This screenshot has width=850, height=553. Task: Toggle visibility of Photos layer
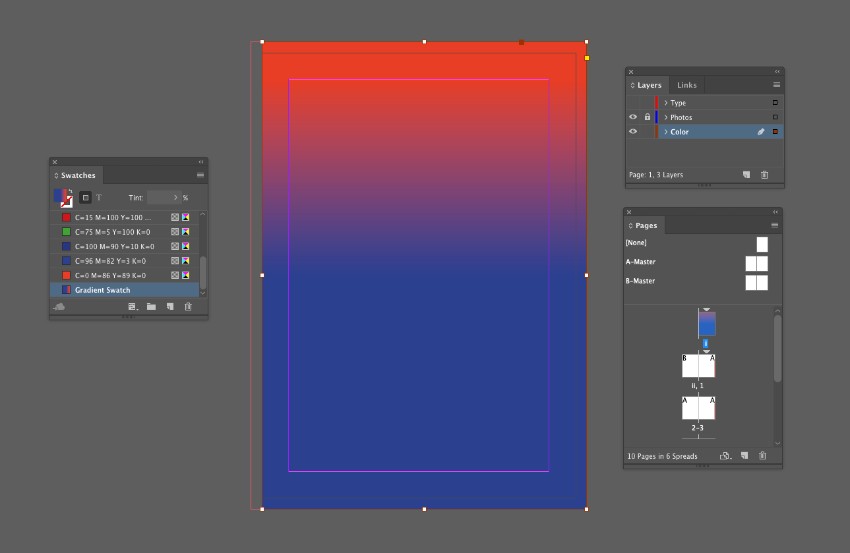coord(633,117)
